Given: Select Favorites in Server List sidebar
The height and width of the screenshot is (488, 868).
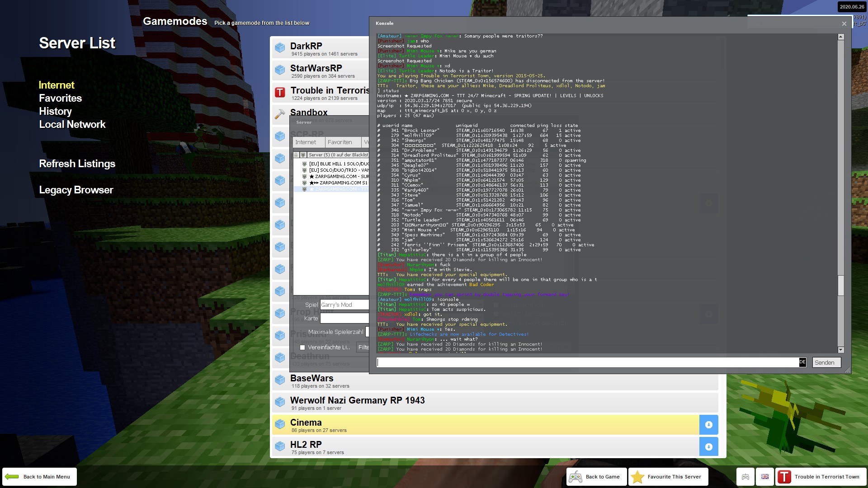Looking at the screenshot, I should pyautogui.click(x=61, y=98).
